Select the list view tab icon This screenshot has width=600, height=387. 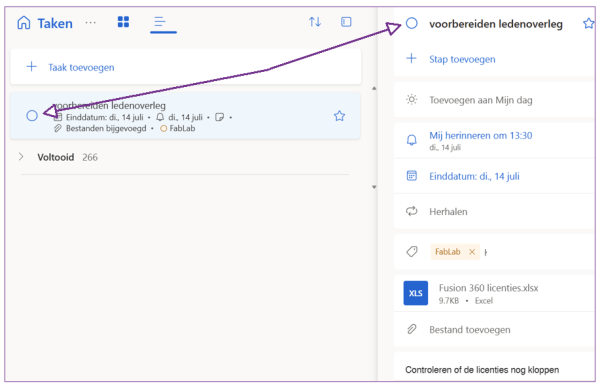tap(160, 22)
